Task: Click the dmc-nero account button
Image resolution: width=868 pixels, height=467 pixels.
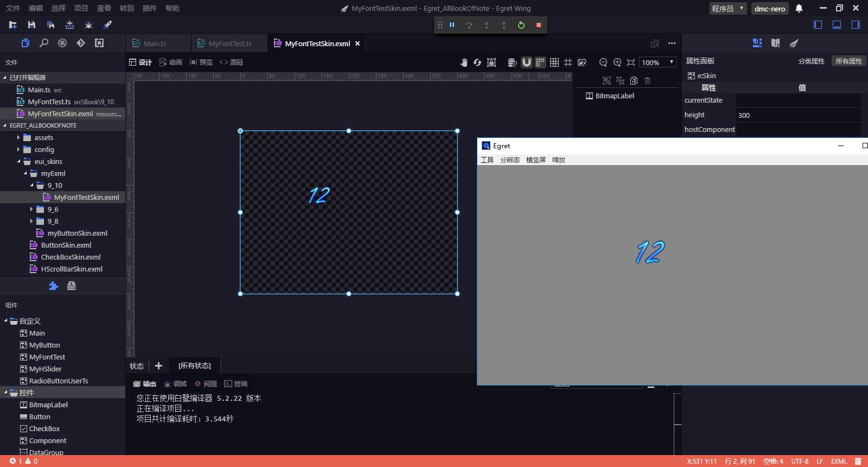Action: [770, 8]
